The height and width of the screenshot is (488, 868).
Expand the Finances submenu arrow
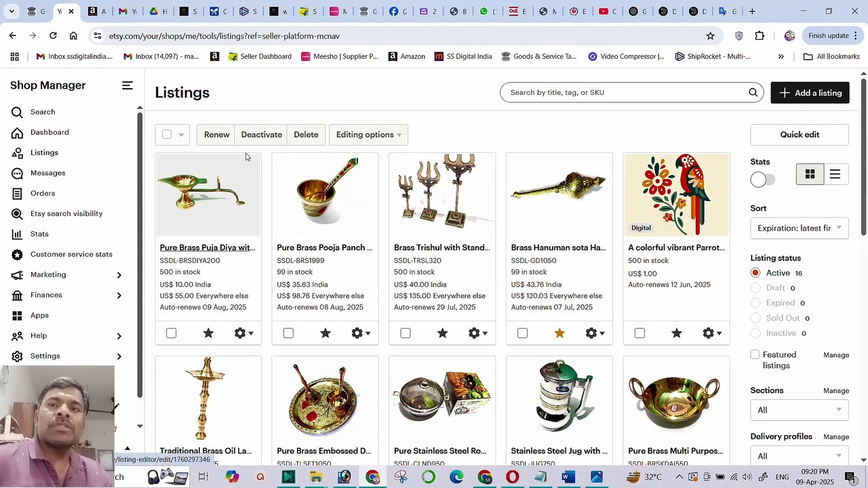tap(119, 295)
